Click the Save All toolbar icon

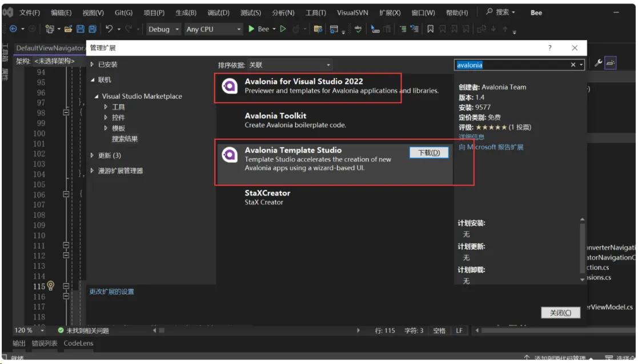tap(91, 29)
